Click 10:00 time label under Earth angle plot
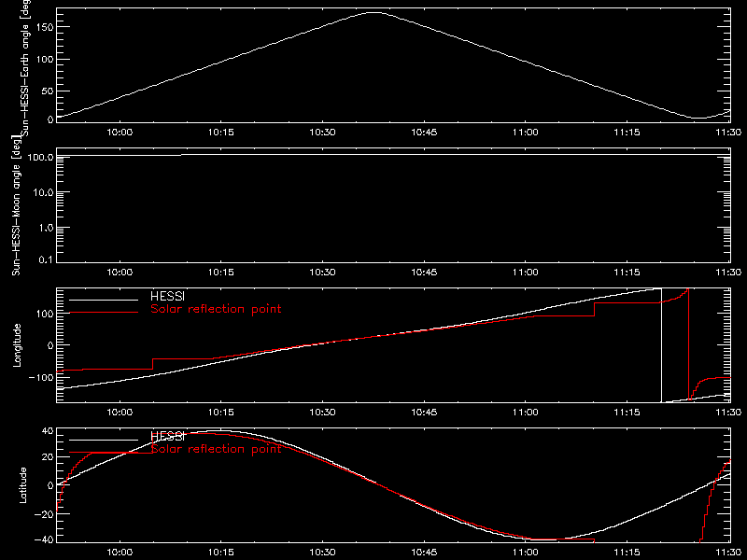The image size is (747, 560). click(x=120, y=133)
